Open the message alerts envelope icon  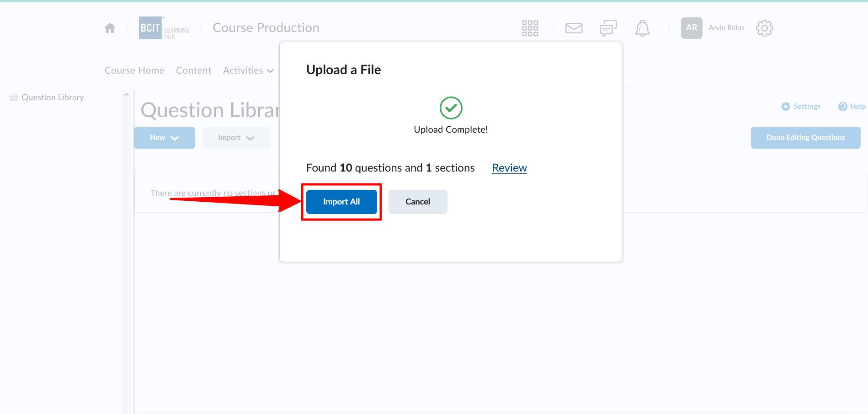(574, 28)
